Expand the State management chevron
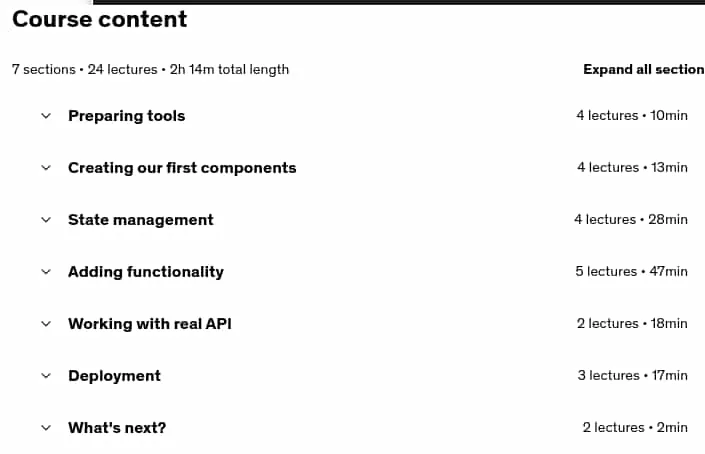The width and height of the screenshot is (705, 454). (46, 220)
